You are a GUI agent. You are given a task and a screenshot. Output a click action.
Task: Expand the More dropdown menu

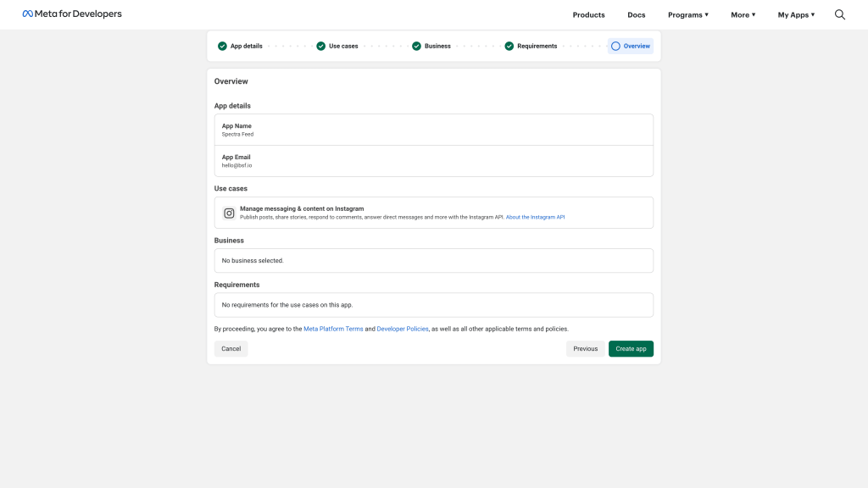click(743, 15)
